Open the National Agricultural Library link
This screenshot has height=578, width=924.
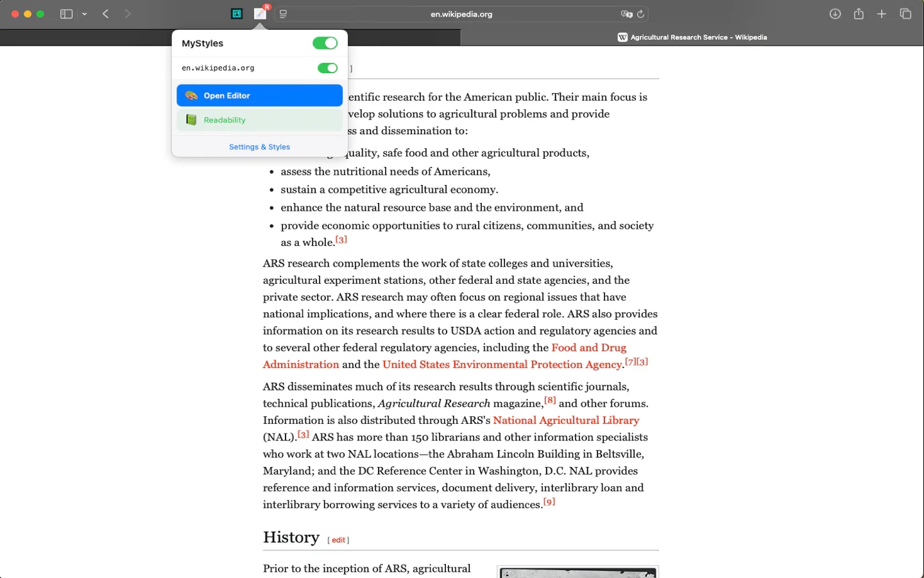coord(566,421)
